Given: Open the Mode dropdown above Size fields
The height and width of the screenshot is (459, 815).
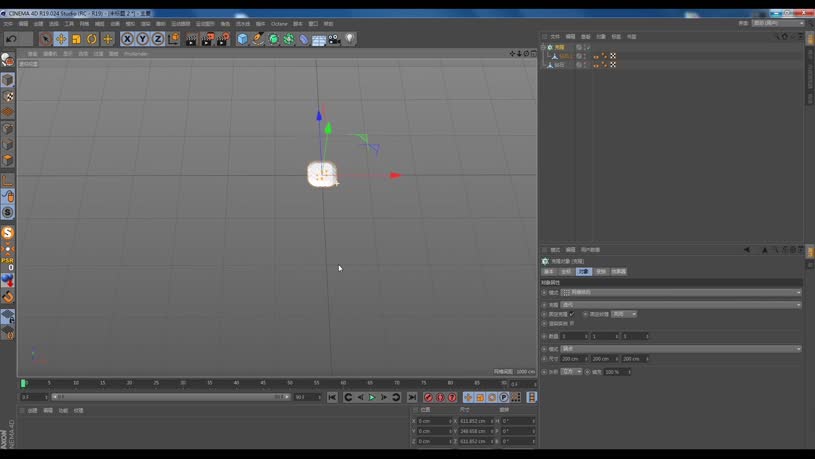Looking at the screenshot, I should pos(681,349).
